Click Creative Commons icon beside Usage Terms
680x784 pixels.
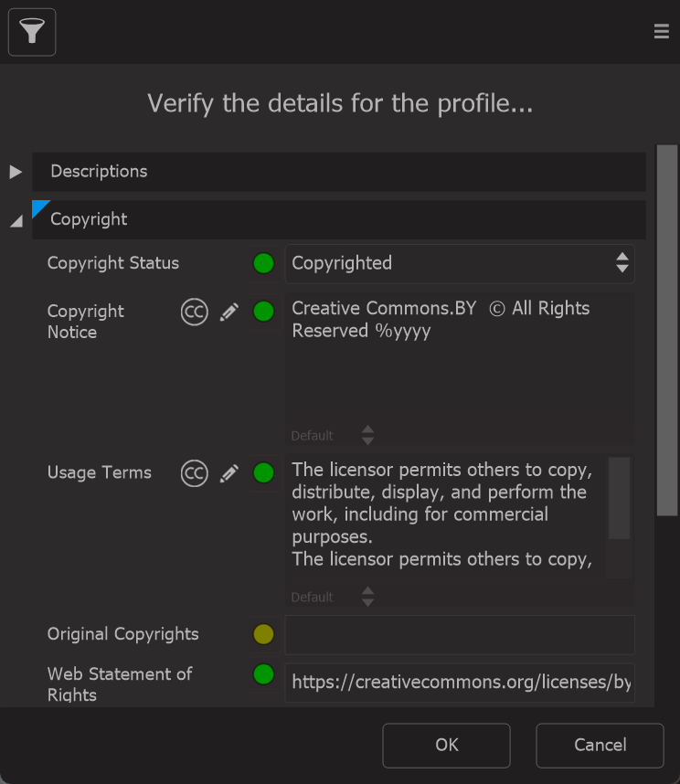(194, 473)
